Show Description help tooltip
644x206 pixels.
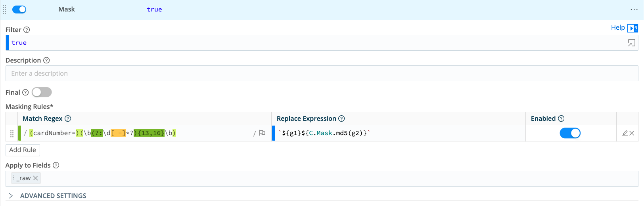tap(46, 60)
